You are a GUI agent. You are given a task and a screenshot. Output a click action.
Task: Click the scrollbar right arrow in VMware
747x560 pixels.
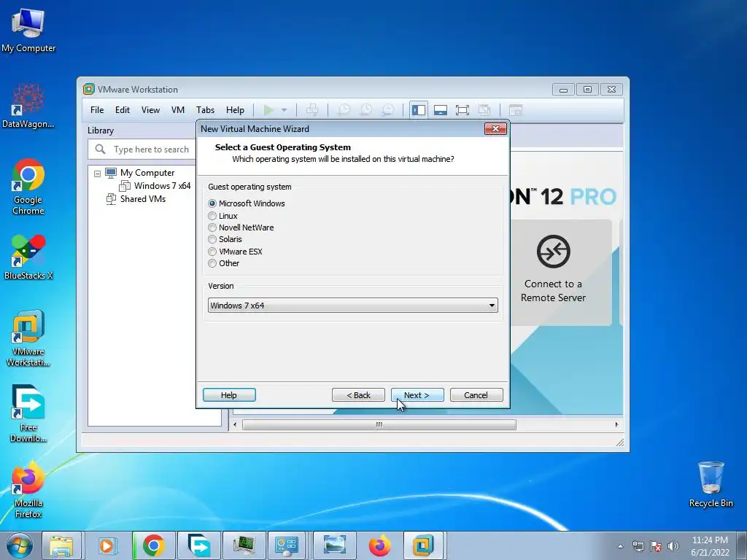click(616, 424)
